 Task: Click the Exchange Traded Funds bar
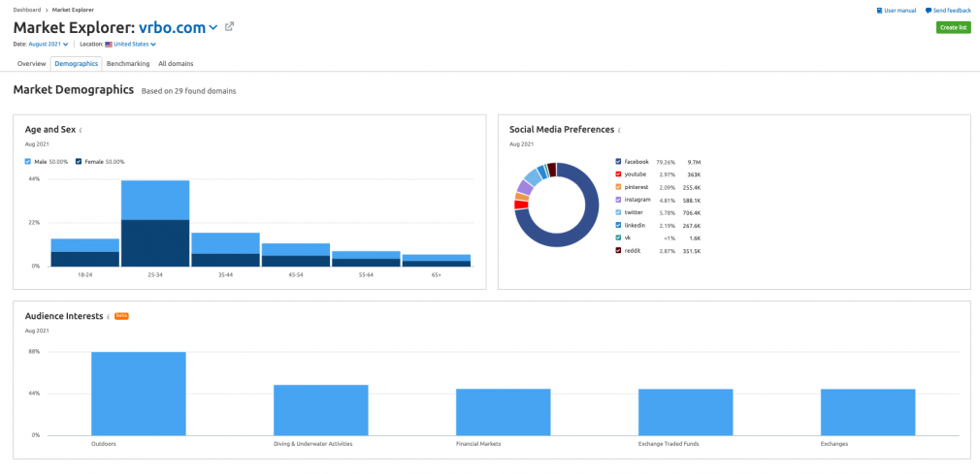[686, 412]
